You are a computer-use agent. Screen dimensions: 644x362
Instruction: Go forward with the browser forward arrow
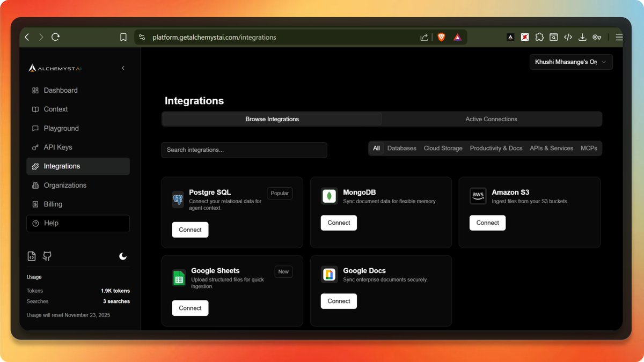tap(41, 37)
